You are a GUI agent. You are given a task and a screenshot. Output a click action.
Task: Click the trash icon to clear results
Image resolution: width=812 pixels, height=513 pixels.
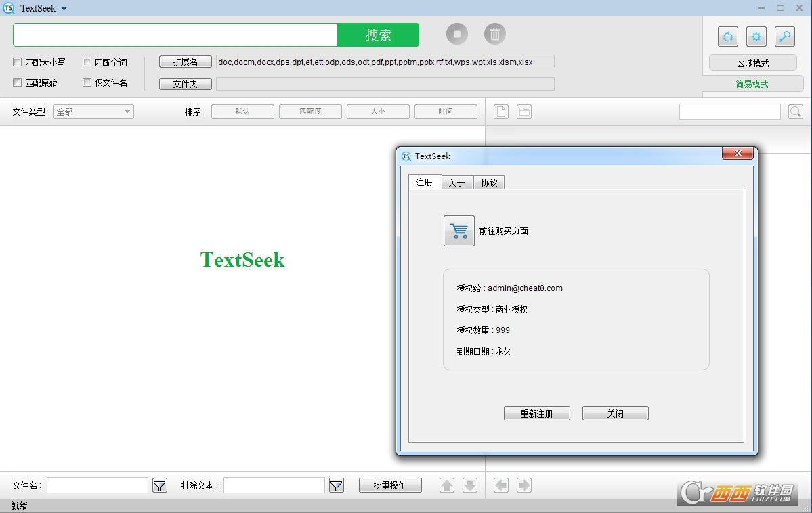click(494, 34)
